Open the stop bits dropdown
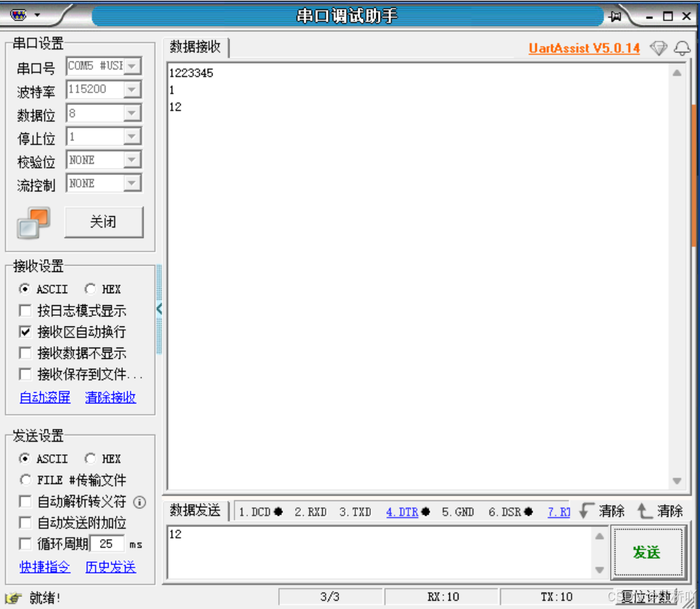Viewport: 700px width, 609px height. coord(131,136)
